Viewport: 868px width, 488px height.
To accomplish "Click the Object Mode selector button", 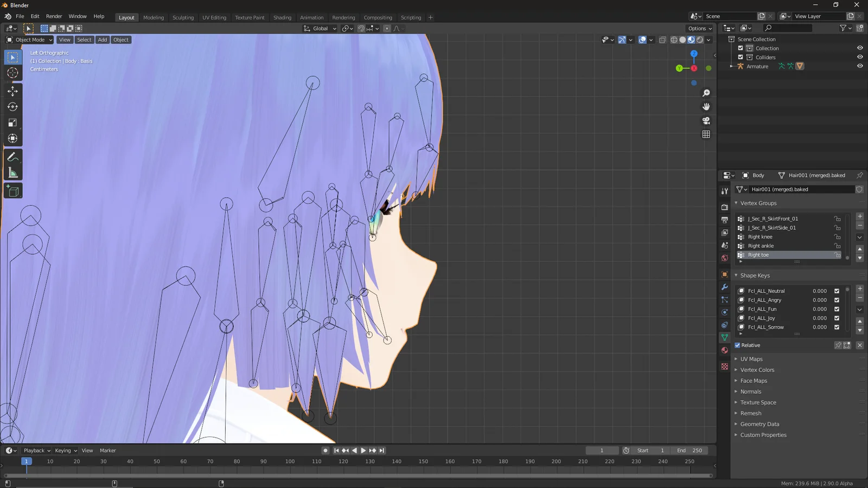I will click(29, 40).
